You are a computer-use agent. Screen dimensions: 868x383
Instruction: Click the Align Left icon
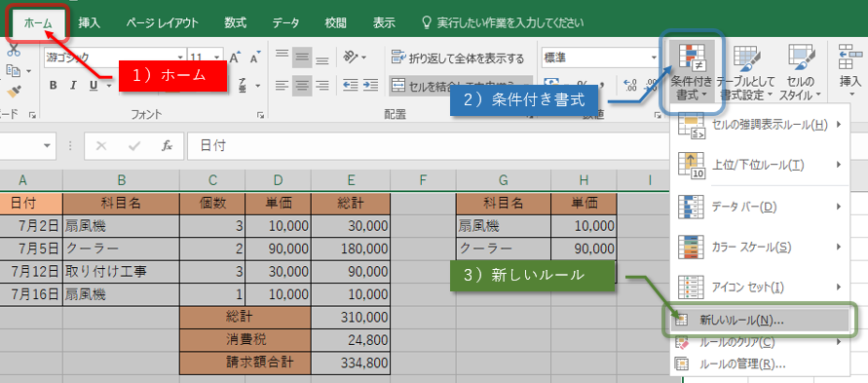283,85
